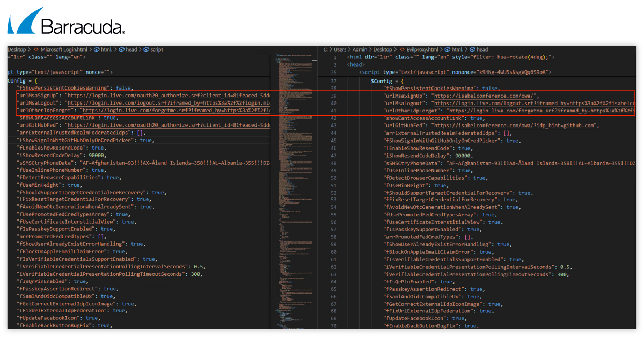Select the Desktop breadcrumb in the left editor
This screenshot has width=644, height=337.
pos(16,49)
